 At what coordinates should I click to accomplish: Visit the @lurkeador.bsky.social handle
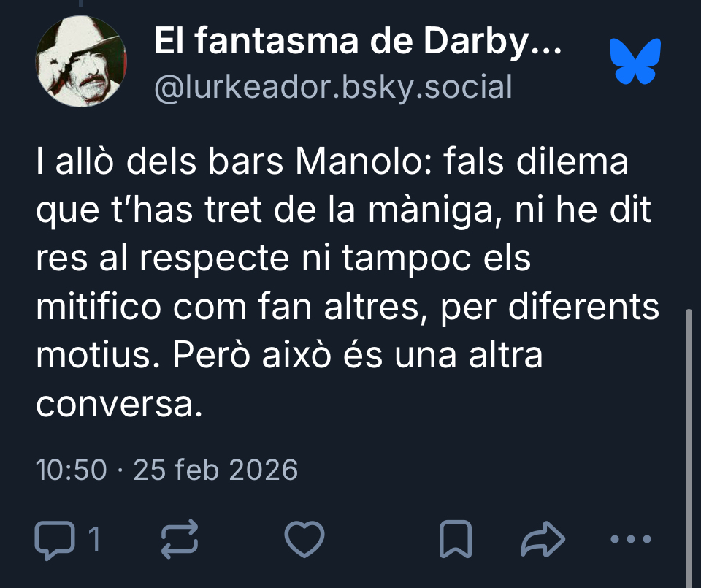(x=333, y=87)
